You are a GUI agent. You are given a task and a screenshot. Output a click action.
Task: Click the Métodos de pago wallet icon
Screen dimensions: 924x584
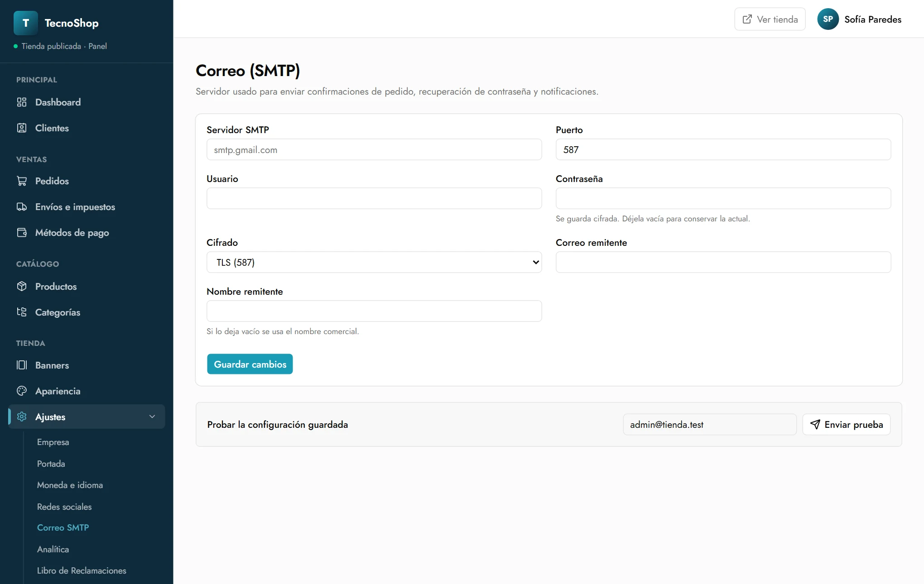point(22,233)
